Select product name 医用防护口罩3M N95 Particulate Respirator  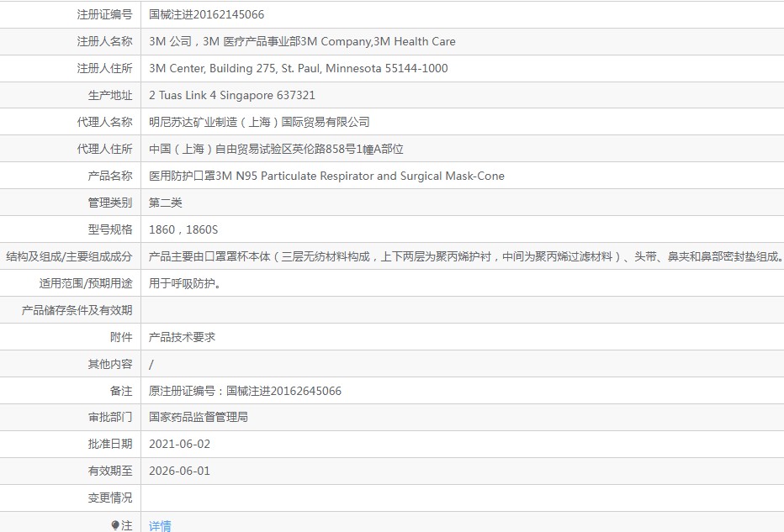coord(326,176)
